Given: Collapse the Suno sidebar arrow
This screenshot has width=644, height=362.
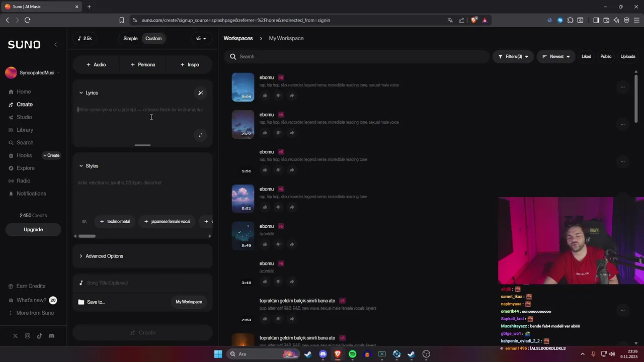Looking at the screenshot, I should coord(55,45).
